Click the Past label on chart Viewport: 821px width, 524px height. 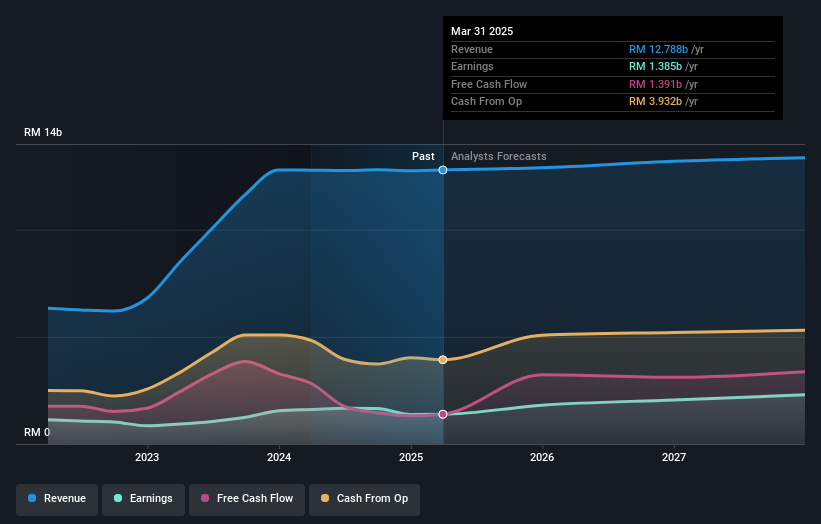coord(423,157)
